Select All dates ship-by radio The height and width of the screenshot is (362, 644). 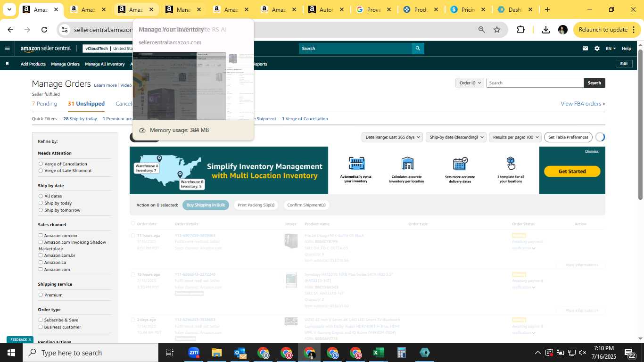pos(41,196)
